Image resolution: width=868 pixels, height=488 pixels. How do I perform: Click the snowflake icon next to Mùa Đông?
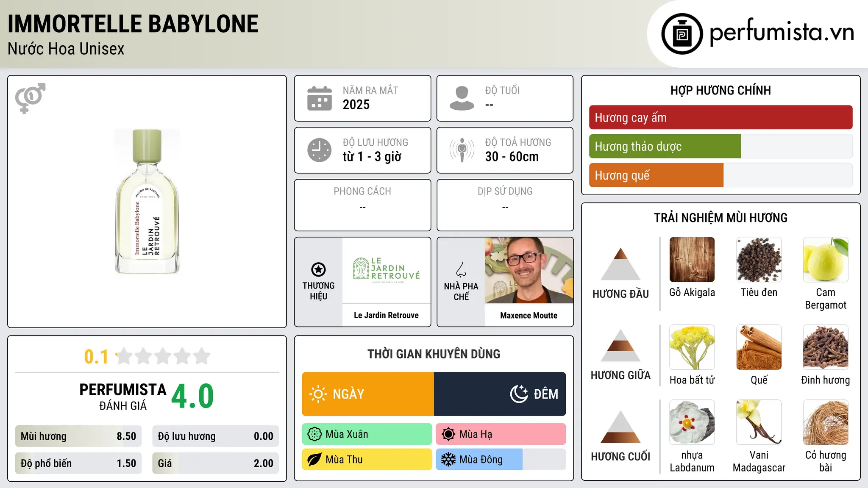448,460
